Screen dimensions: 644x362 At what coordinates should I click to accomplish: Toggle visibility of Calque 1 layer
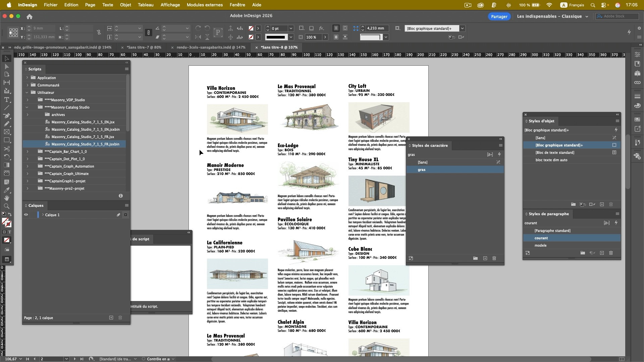(x=26, y=215)
